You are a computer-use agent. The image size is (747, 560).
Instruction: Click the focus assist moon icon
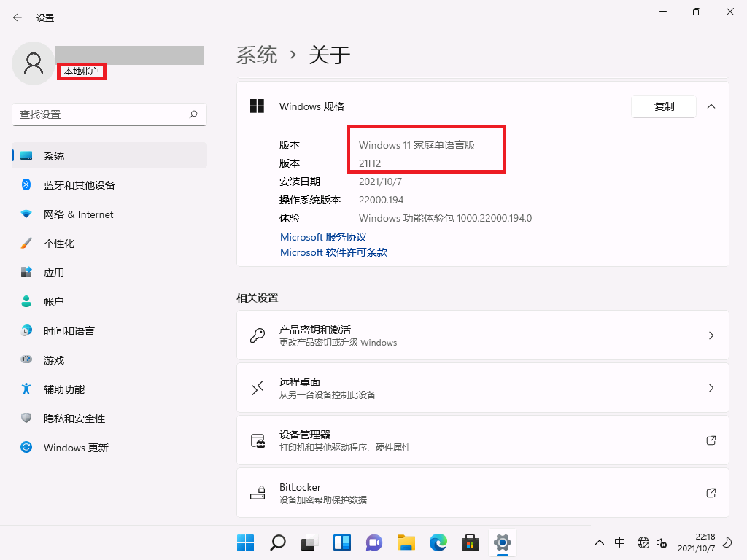[727, 542]
